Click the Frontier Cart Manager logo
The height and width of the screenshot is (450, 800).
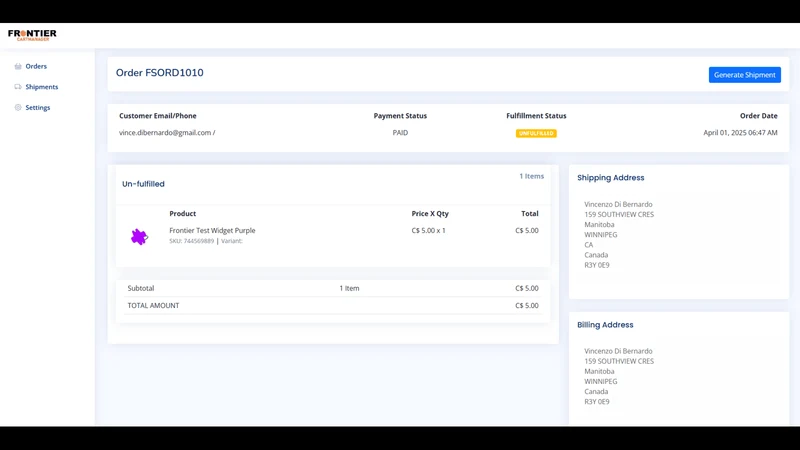tap(32, 35)
